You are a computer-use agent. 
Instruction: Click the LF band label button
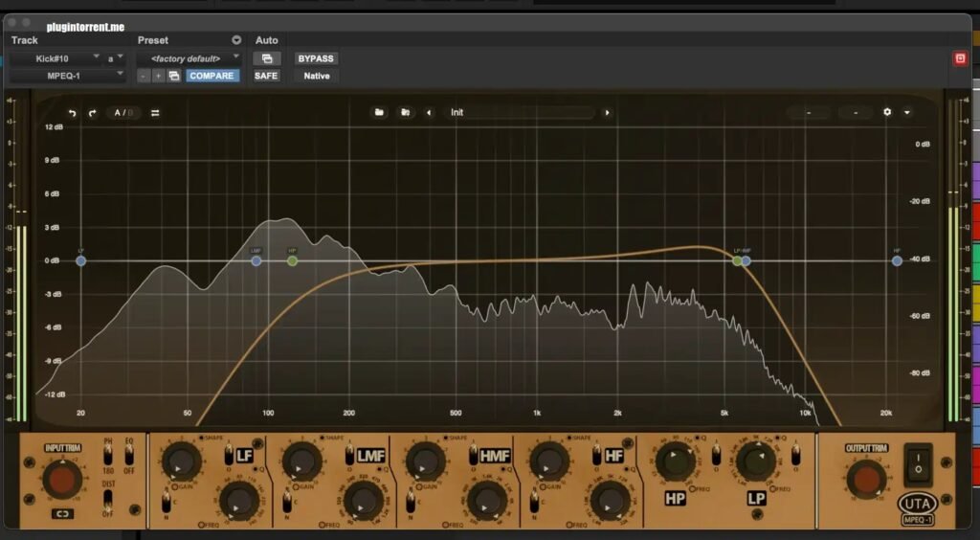coord(245,456)
